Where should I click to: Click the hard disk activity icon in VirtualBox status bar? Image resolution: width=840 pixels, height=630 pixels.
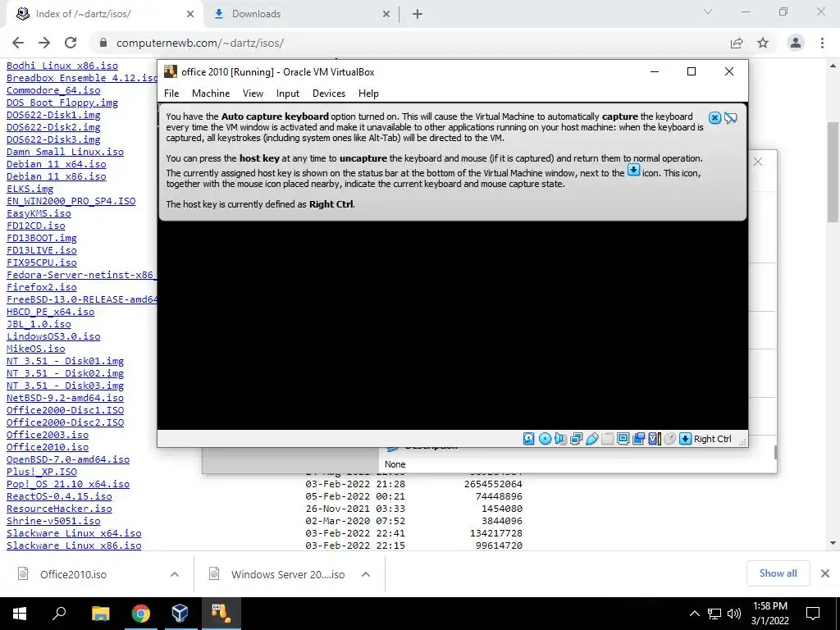(x=528, y=439)
